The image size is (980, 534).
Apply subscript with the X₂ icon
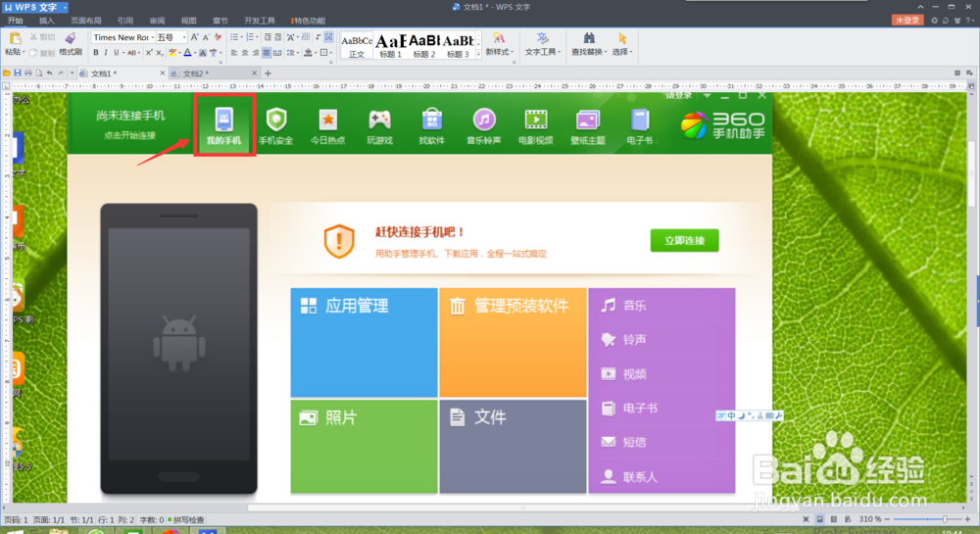click(160, 53)
